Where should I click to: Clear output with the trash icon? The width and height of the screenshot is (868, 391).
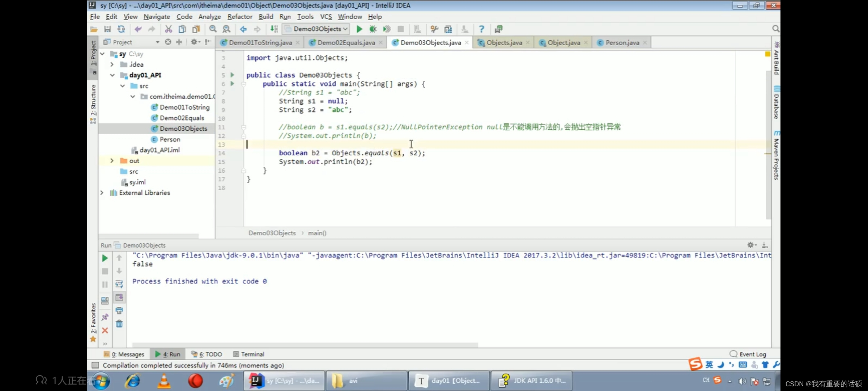pyautogui.click(x=119, y=324)
